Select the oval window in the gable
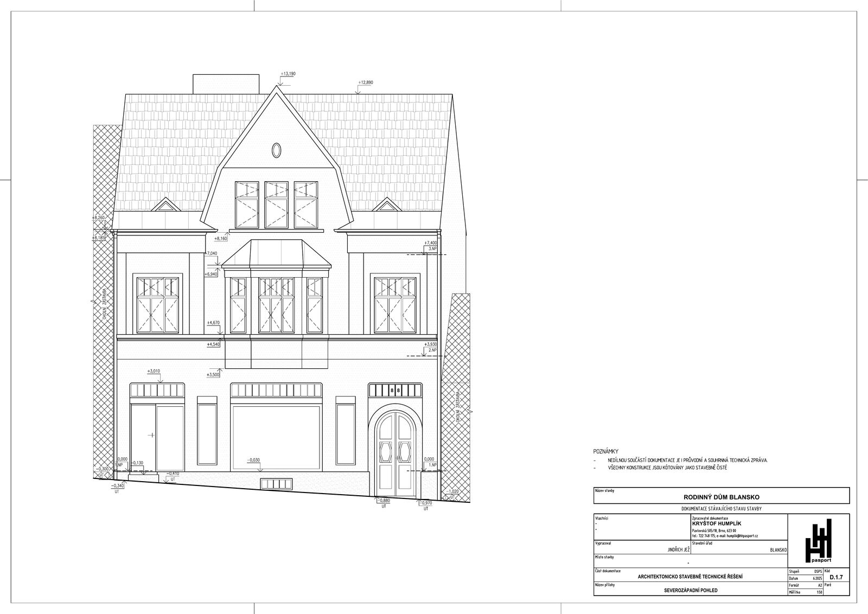868x614 pixels. pyautogui.click(x=277, y=150)
